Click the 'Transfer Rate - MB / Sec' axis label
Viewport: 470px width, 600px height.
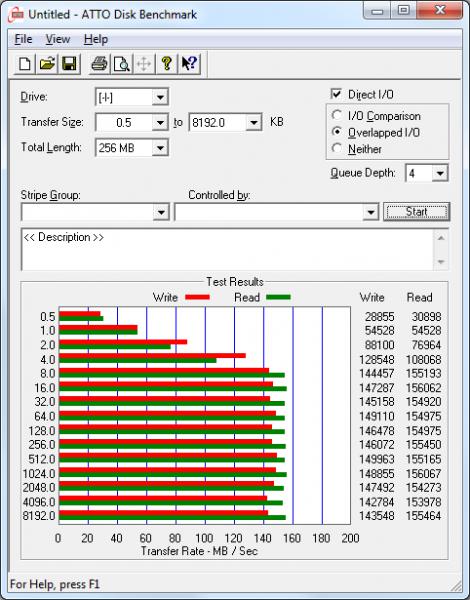tap(199, 551)
